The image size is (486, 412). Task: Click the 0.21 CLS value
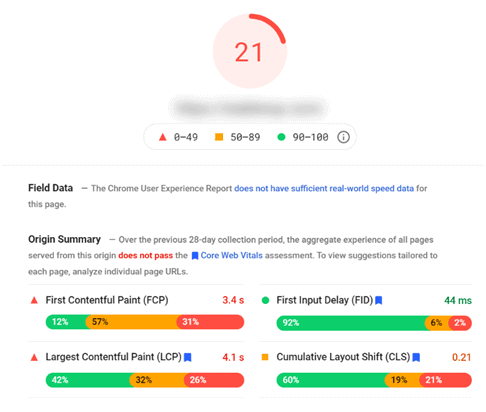(x=461, y=357)
